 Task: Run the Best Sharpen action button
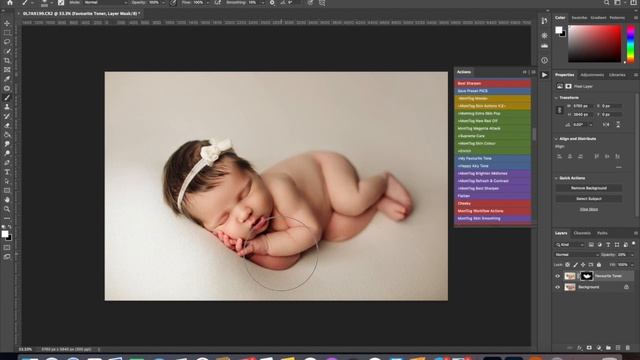(x=493, y=83)
